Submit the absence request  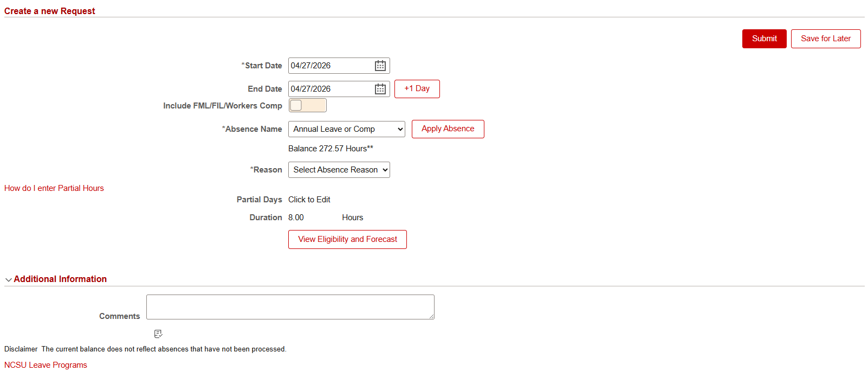tap(765, 39)
